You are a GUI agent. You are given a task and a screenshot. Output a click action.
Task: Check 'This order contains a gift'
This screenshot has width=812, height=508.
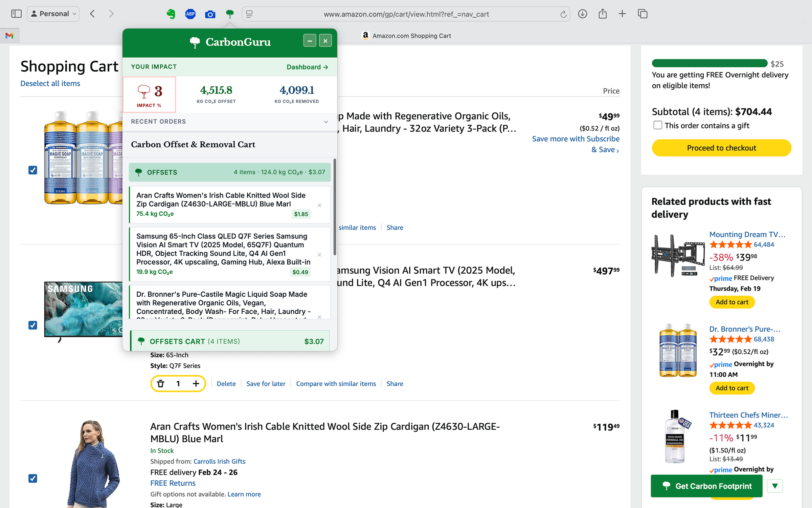pos(657,125)
